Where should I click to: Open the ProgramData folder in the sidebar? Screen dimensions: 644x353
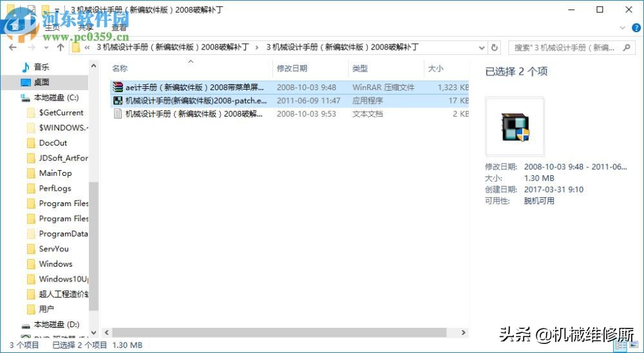[63, 233]
